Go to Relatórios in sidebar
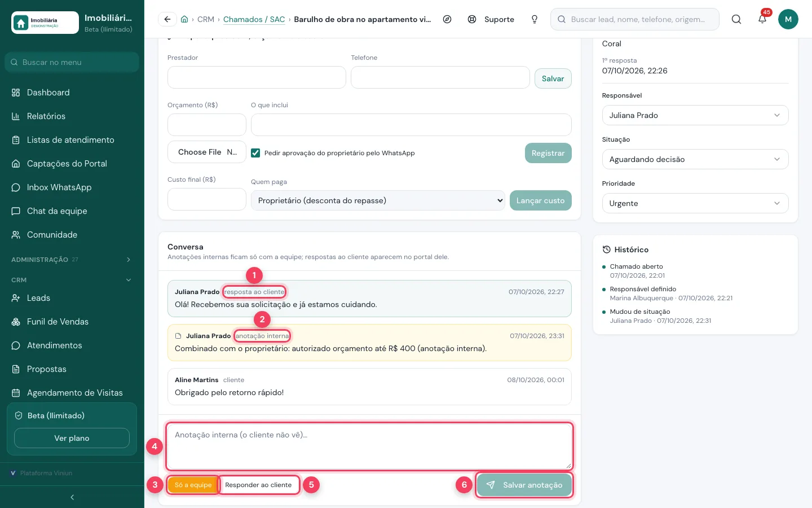This screenshot has width=812, height=508. tap(72, 116)
